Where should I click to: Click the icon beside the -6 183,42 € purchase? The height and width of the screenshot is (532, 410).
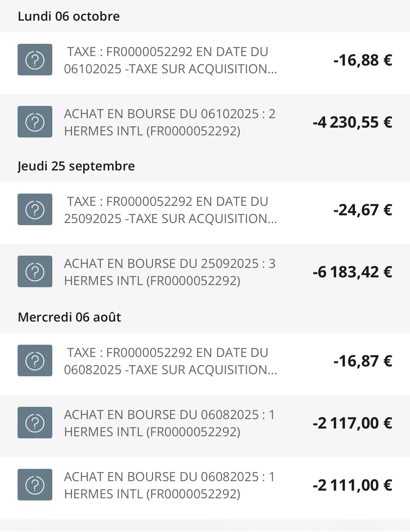coord(35,271)
